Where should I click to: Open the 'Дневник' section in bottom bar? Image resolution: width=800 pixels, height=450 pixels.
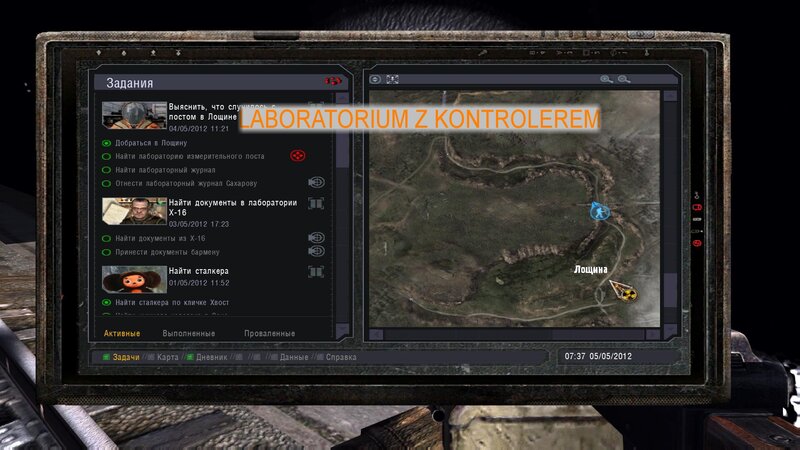pos(211,356)
